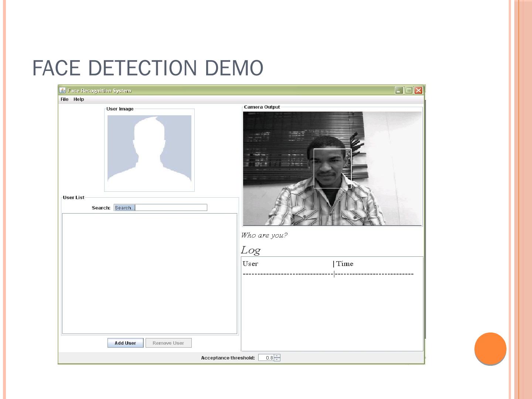The width and height of the screenshot is (532, 399).
Task: Click the "Face Detection Demo" slide title
Action: tap(148, 68)
